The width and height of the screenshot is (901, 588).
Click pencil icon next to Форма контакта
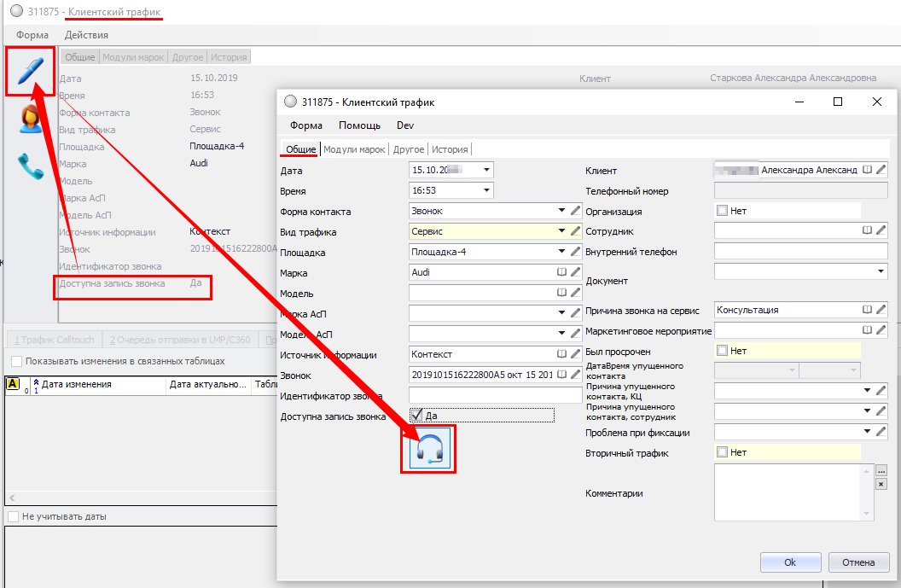pyautogui.click(x=575, y=211)
